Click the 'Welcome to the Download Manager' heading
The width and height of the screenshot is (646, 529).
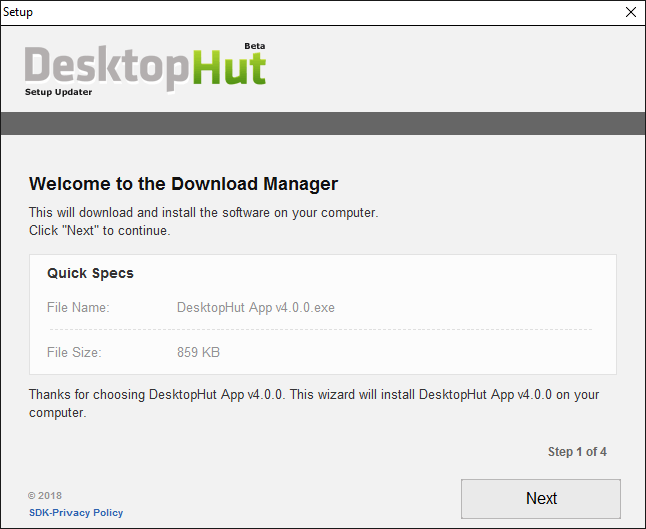pos(183,184)
